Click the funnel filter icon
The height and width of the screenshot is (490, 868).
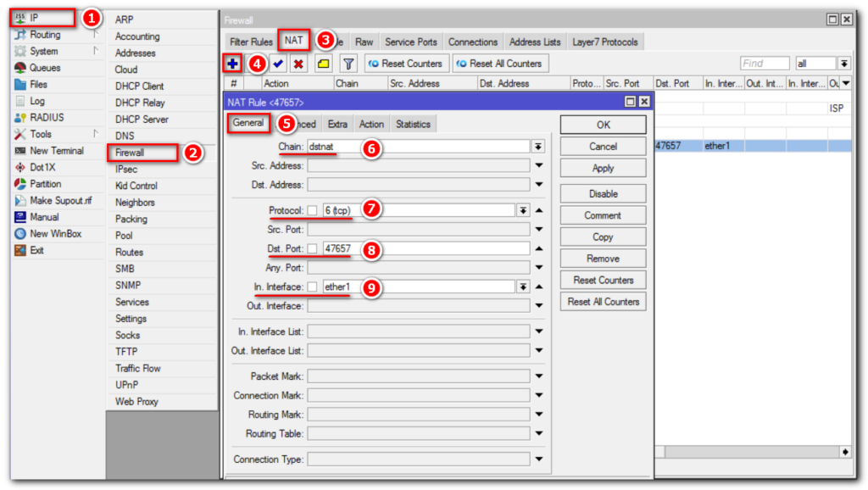348,64
